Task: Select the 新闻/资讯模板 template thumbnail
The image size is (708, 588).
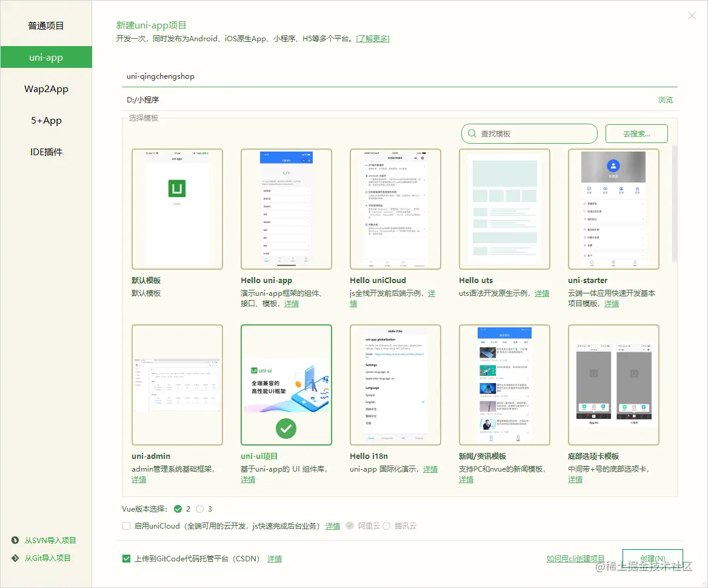Action: pos(504,385)
